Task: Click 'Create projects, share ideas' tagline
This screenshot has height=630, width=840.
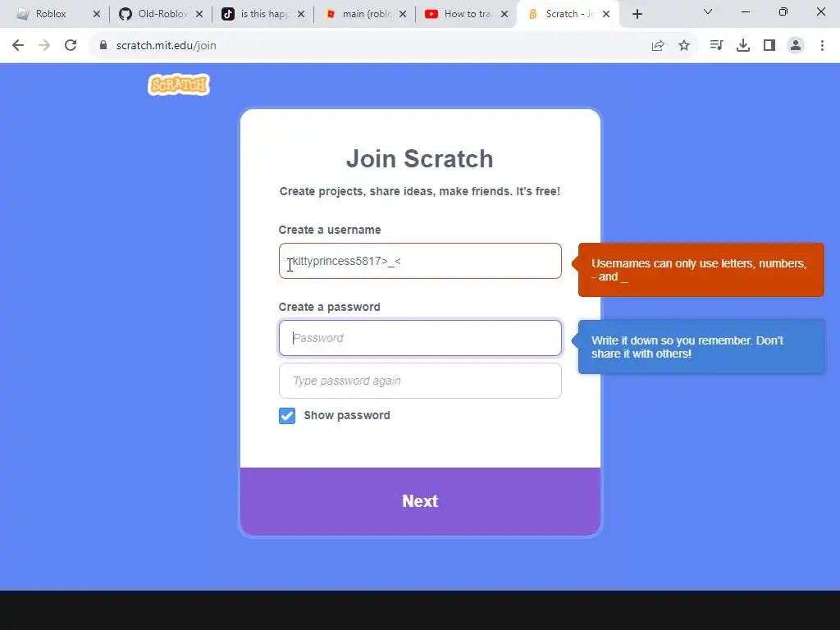Action: point(420,191)
